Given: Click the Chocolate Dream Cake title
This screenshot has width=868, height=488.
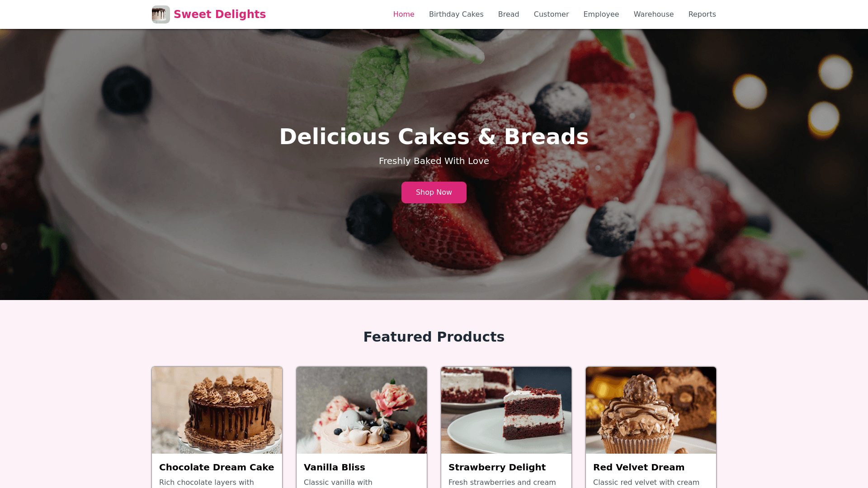Looking at the screenshot, I should pos(217,467).
